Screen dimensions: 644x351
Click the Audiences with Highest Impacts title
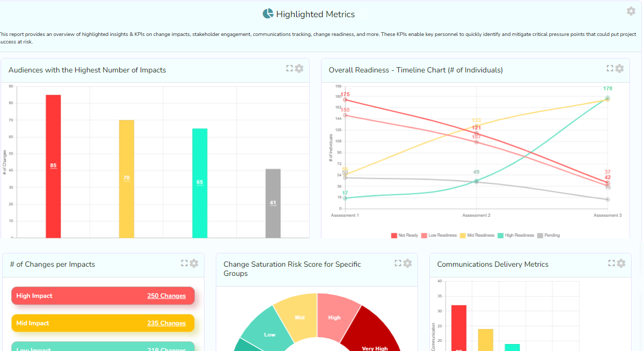[x=87, y=70]
